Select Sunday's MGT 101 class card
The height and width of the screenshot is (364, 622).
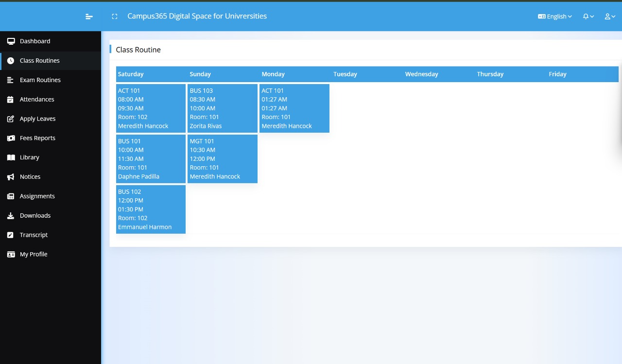click(x=223, y=159)
